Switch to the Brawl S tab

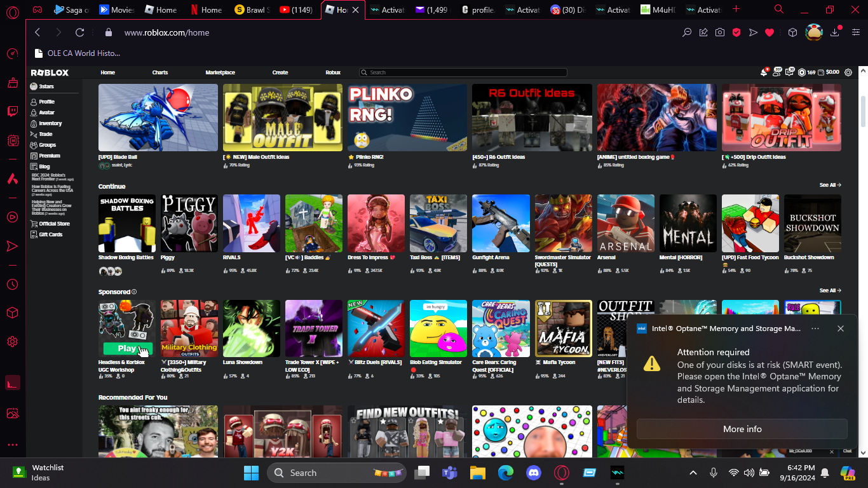[x=253, y=10]
